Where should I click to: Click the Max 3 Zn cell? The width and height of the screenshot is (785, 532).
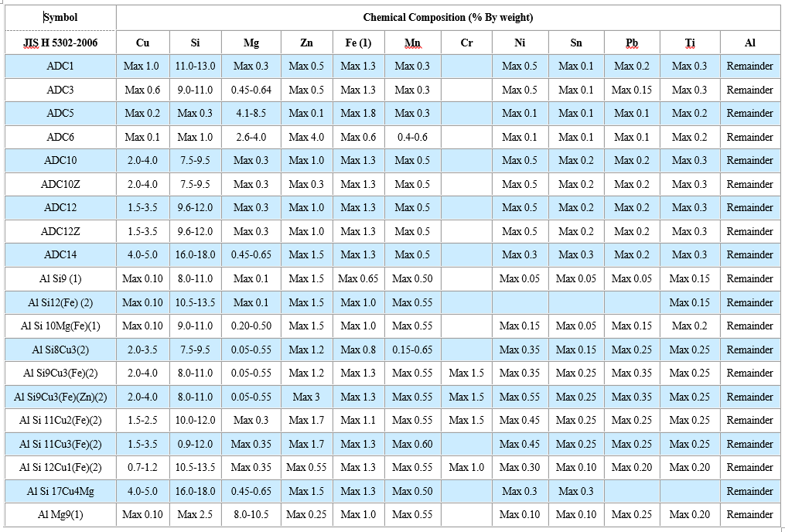point(306,397)
